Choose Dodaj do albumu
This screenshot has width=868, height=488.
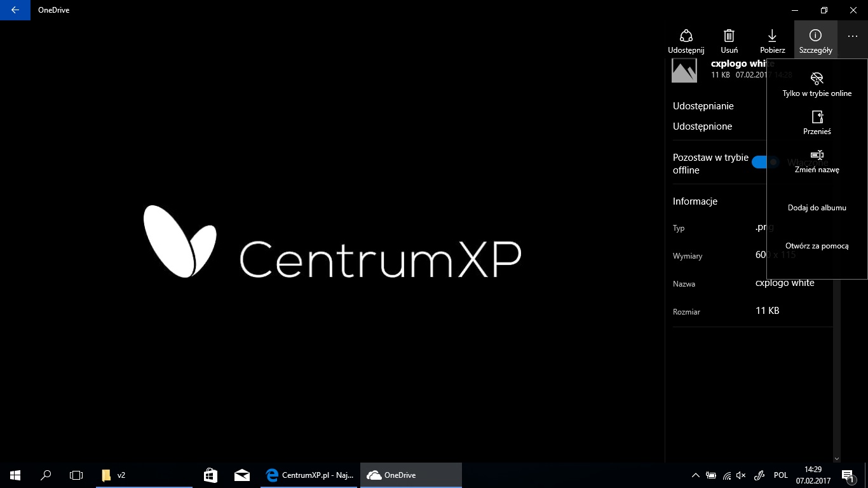(817, 208)
